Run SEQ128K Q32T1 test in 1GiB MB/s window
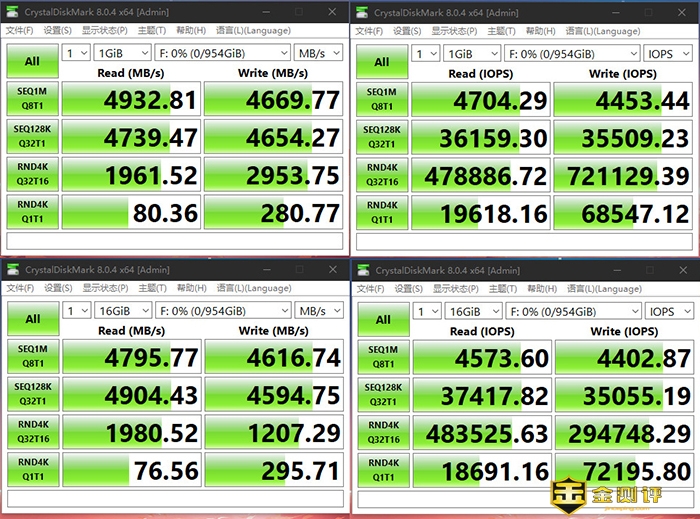This screenshot has height=519, width=700. tap(33, 137)
